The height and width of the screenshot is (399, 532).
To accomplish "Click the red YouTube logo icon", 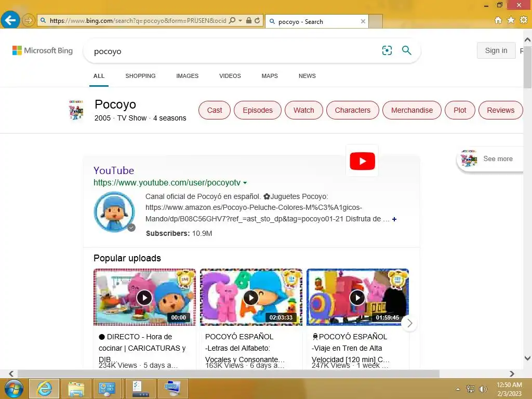I will 362,161.
